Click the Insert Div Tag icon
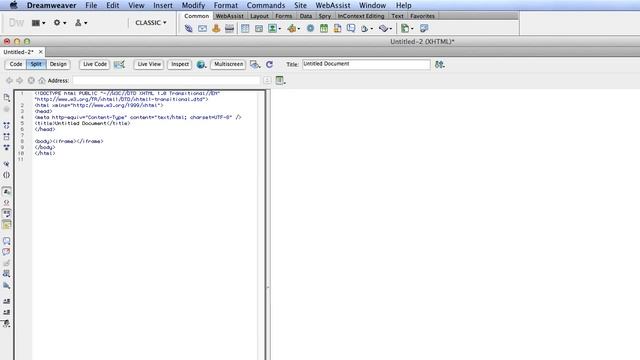640x360 pixels. pos(259,29)
